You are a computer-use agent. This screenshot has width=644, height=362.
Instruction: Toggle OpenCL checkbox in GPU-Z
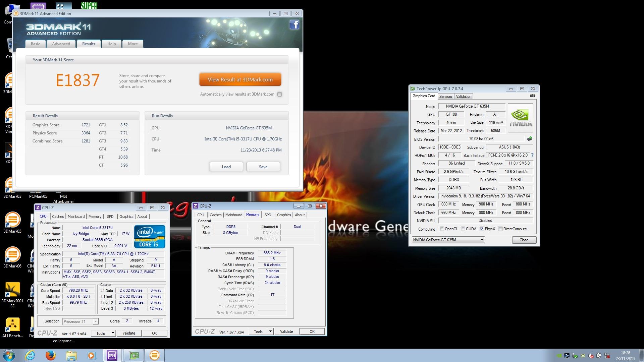[x=442, y=229]
